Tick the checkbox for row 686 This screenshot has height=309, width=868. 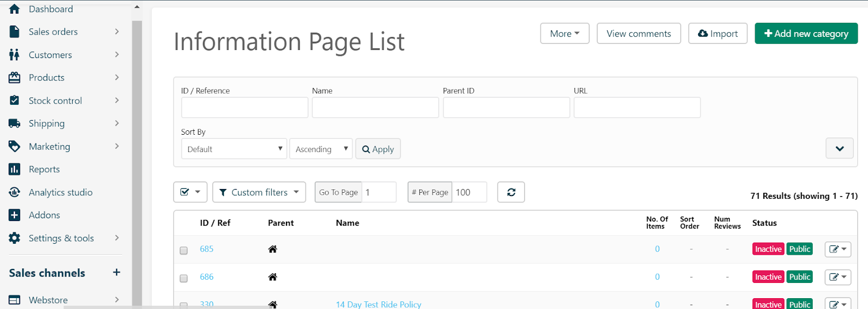coord(184,278)
